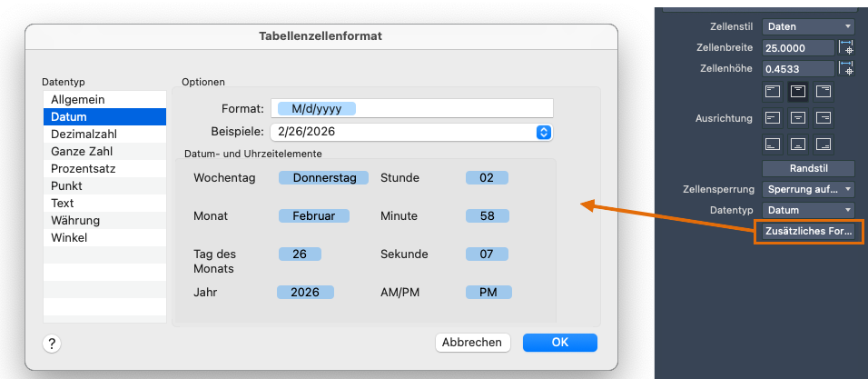Select Währung data type

click(x=75, y=220)
